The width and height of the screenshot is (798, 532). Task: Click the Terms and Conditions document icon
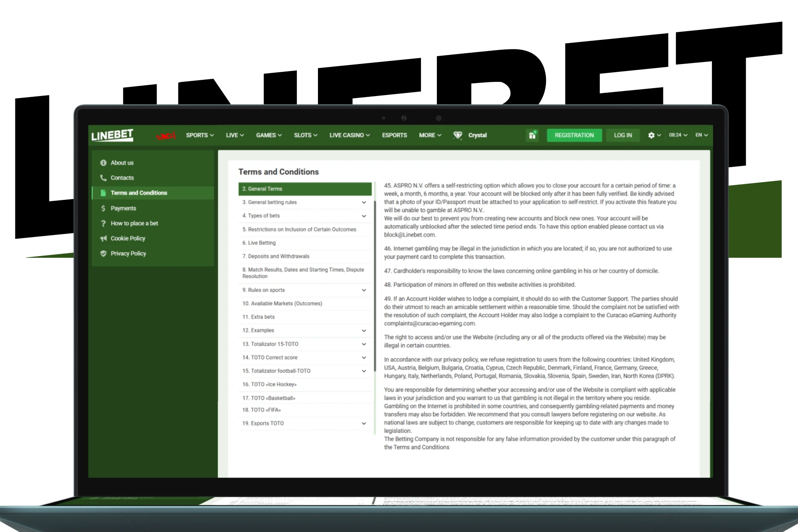click(102, 192)
